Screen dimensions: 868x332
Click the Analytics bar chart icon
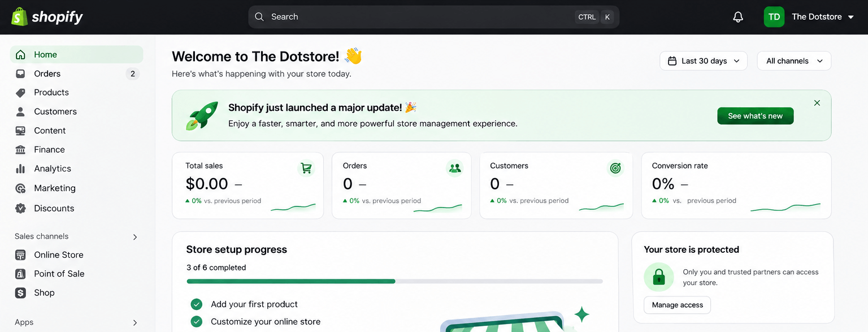click(x=20, y=169)
